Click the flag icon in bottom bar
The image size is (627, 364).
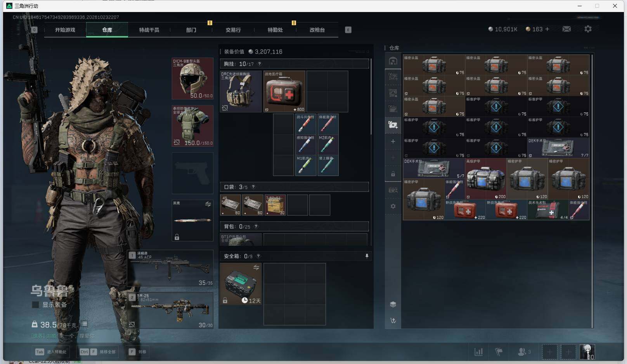coord(499,352)
